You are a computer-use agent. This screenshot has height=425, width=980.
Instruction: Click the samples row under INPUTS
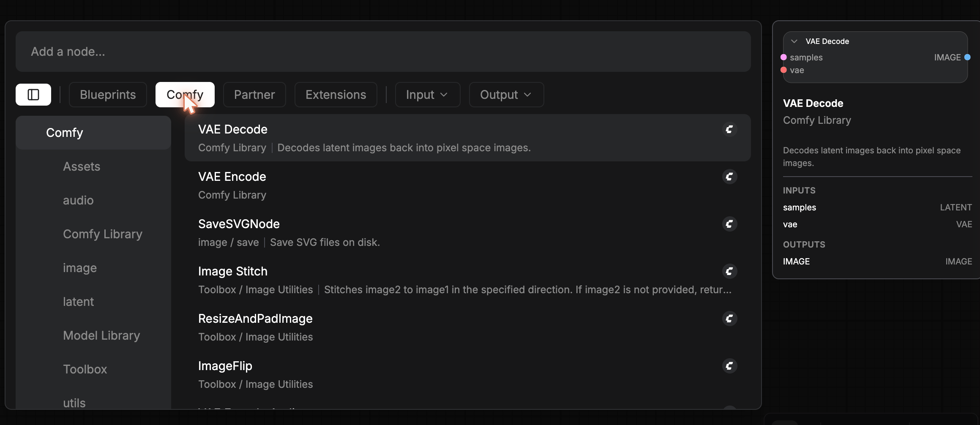[877, 207]
